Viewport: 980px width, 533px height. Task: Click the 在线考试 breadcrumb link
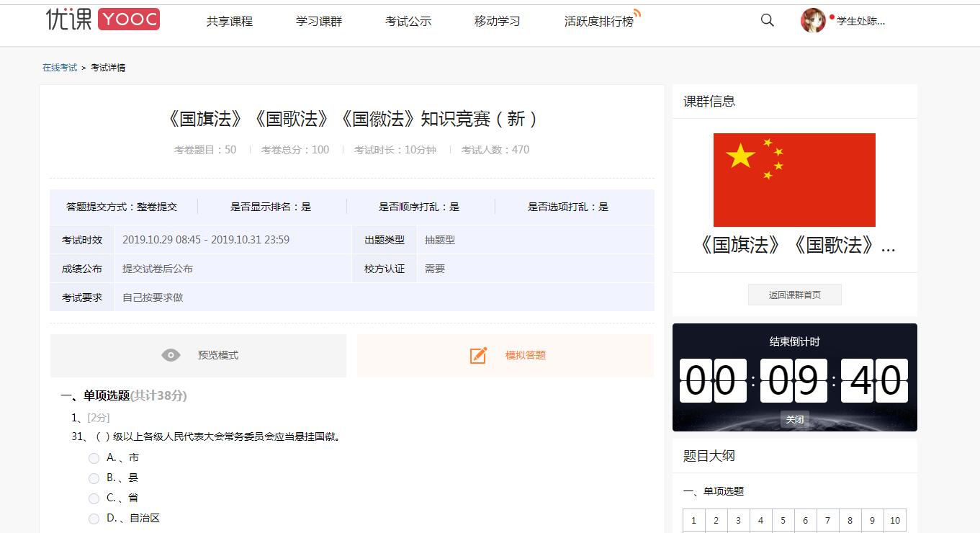point(60,68)
